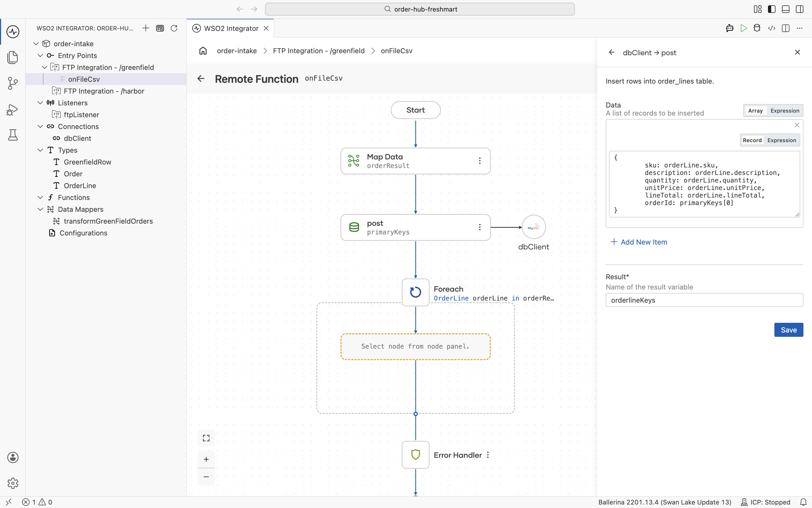Screen dimensions: 812x508
Task: Zoom in the diagram with the plus button
Action: point(206,459)
